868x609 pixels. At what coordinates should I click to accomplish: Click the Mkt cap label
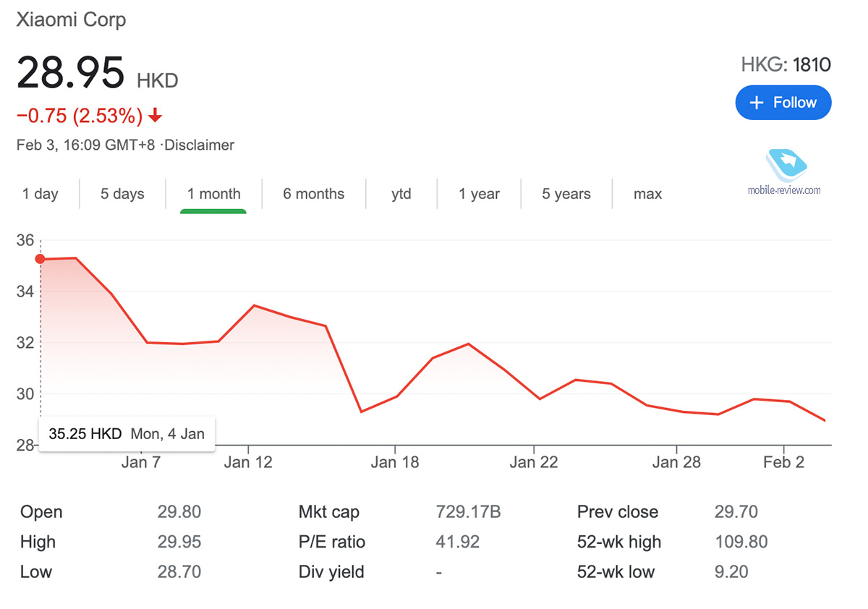[x=329, y=512]
